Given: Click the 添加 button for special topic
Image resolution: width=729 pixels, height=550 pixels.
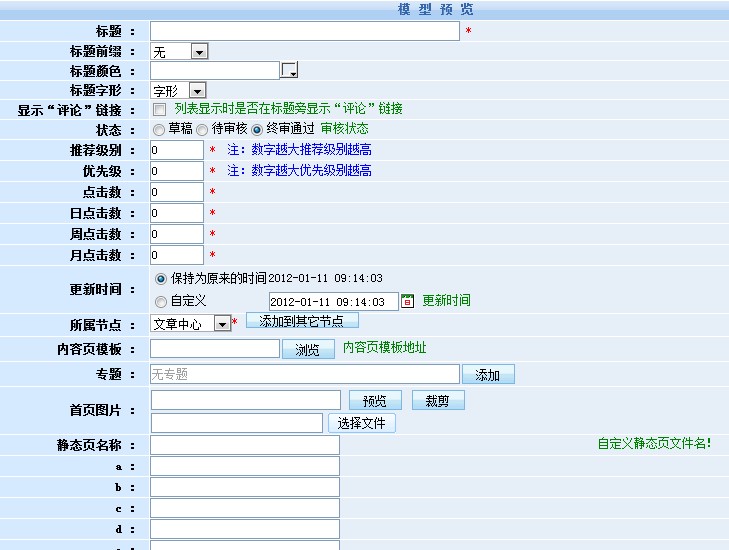Looking at the screenshot, I should pos(488,375).
